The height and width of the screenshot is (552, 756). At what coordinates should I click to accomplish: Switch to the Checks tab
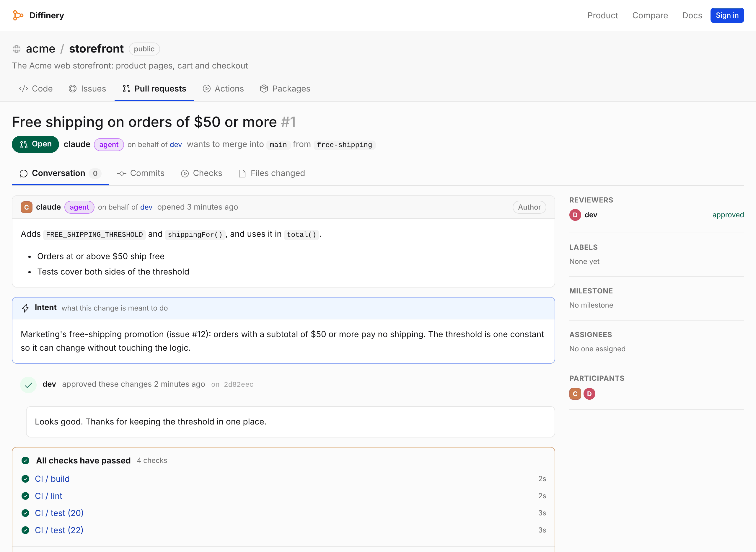click(201, 173)
